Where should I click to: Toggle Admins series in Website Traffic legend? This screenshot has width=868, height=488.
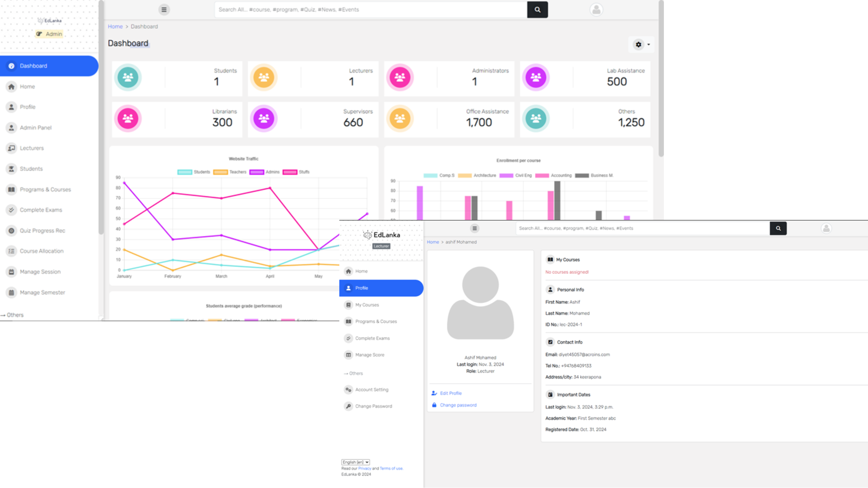tap(257, 172)
